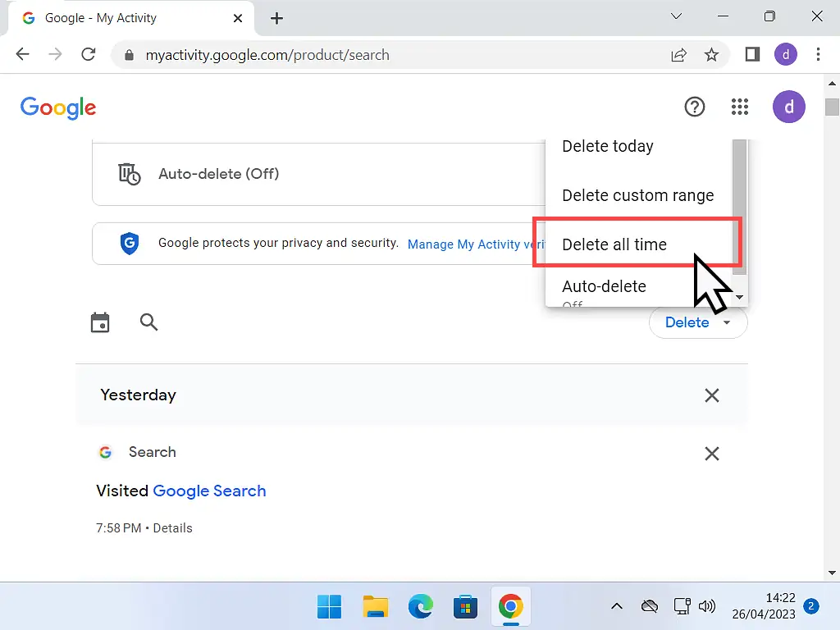Dismiss the Yesterday activity card

[x=711, y=395]
